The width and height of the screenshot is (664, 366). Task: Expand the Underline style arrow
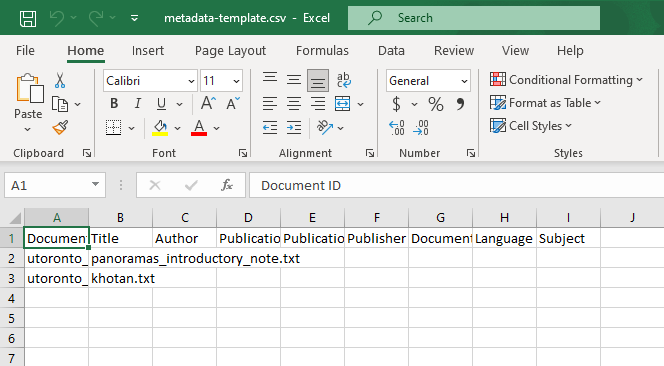[x=180, y=104]
